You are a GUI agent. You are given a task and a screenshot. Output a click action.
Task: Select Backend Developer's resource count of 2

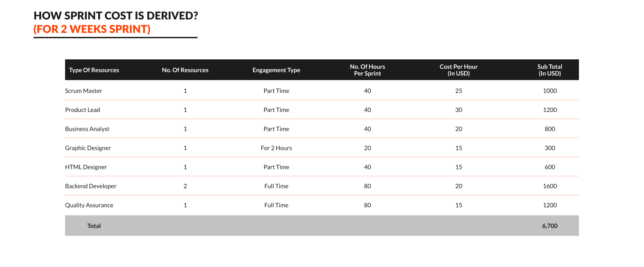pyautogui.click(x=185, y=186)
